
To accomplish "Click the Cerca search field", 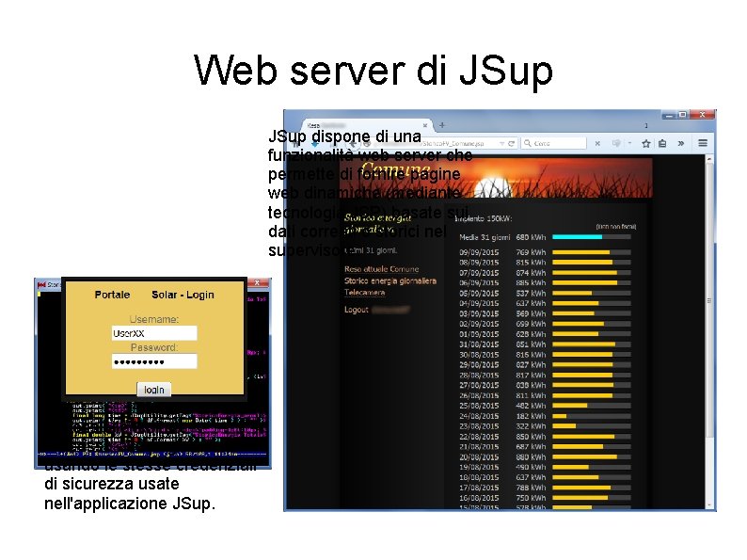I will 553,143.
